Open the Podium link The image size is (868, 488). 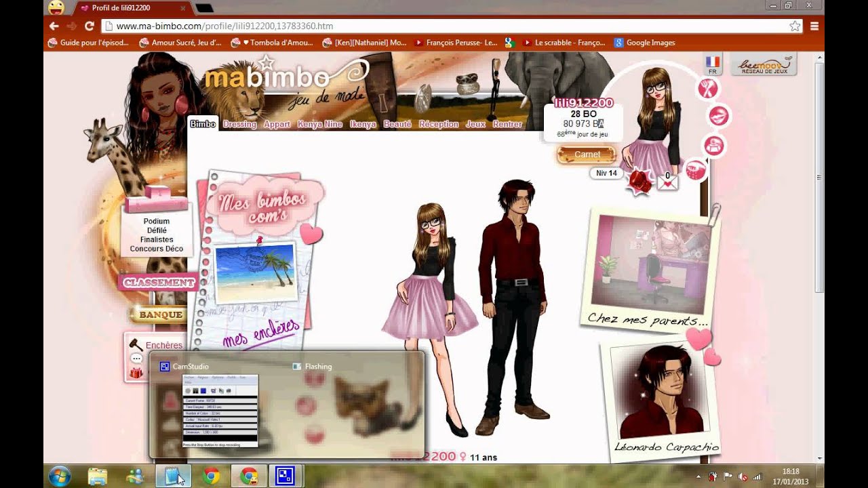coord(157,222)
